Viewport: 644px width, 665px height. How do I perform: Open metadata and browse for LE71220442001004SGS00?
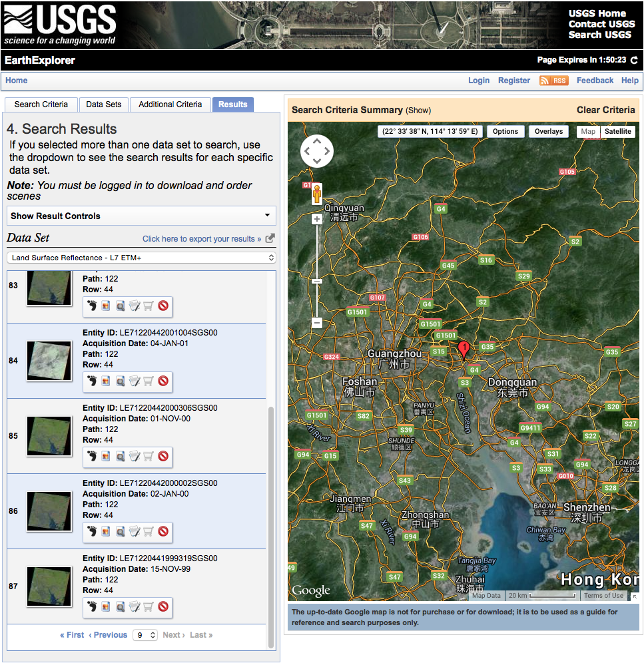pos(121,380)
